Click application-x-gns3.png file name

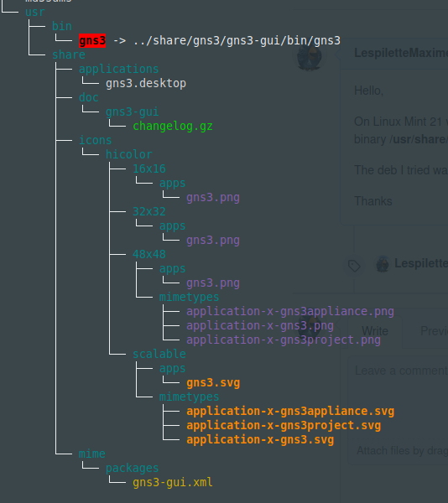point(260,325)
